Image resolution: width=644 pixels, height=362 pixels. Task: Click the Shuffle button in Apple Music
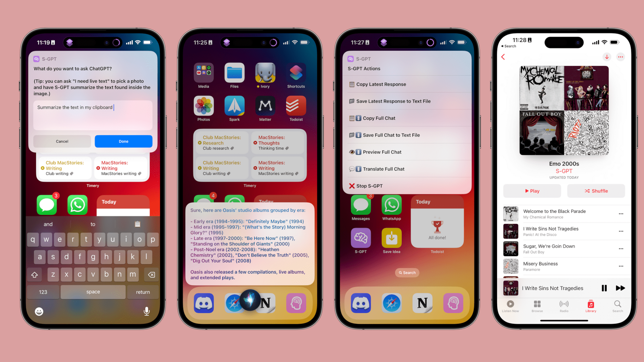pos(596,191)
